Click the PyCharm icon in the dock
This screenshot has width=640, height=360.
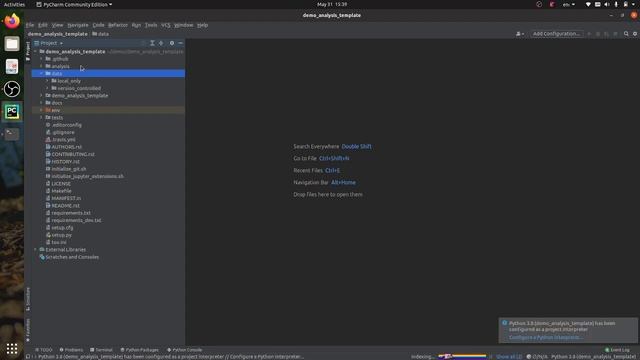pos(12,111)
